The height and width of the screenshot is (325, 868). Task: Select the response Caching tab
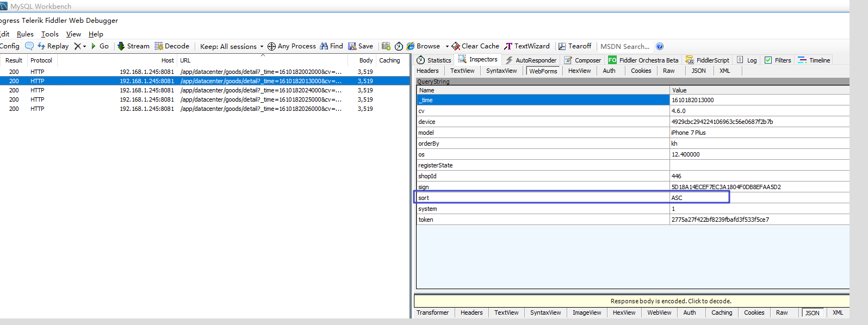[722, 312]
